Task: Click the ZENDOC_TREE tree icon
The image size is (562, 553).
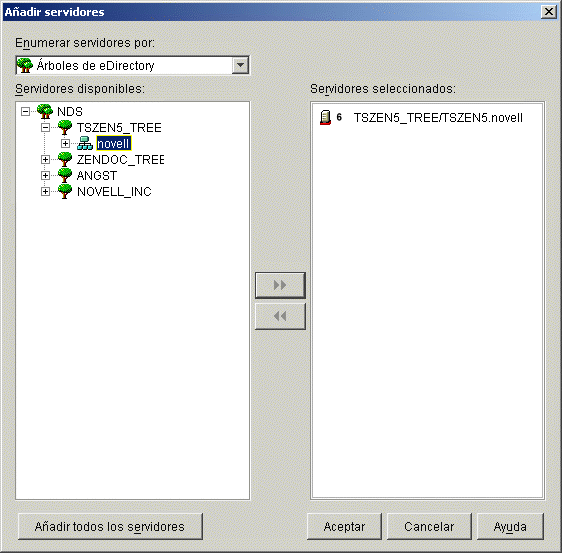Action: [x=65, y=159]
